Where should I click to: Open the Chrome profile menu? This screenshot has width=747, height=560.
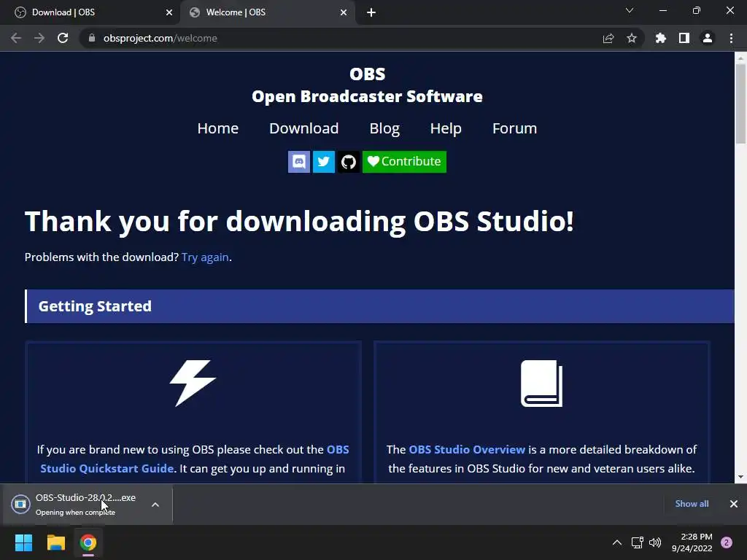click(x=708, y=38)
